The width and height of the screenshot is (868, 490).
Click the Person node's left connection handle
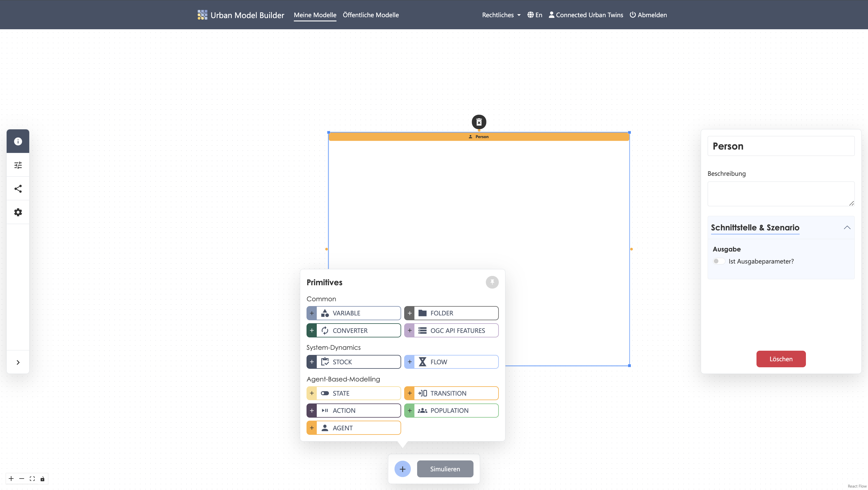pos(326,249)
